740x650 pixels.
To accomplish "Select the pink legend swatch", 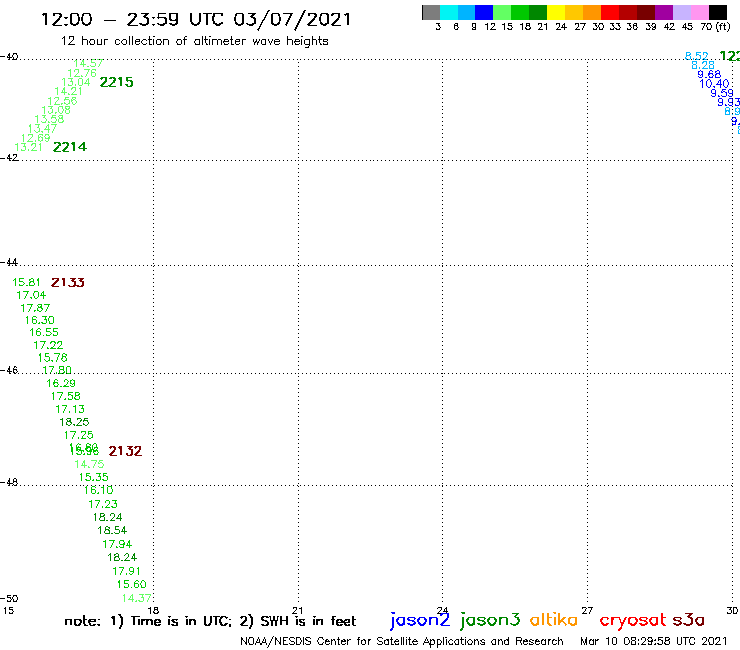I will [x=699, y=12].
